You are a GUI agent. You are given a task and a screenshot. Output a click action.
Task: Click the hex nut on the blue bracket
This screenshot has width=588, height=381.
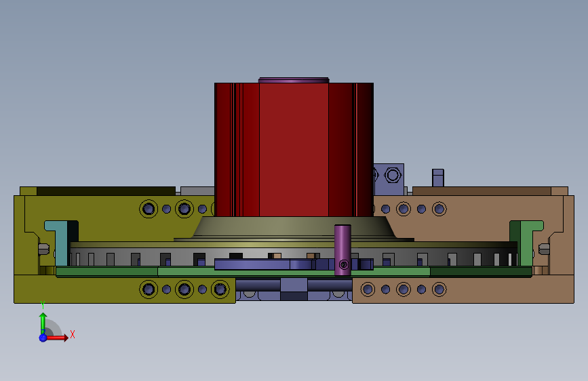393,175
